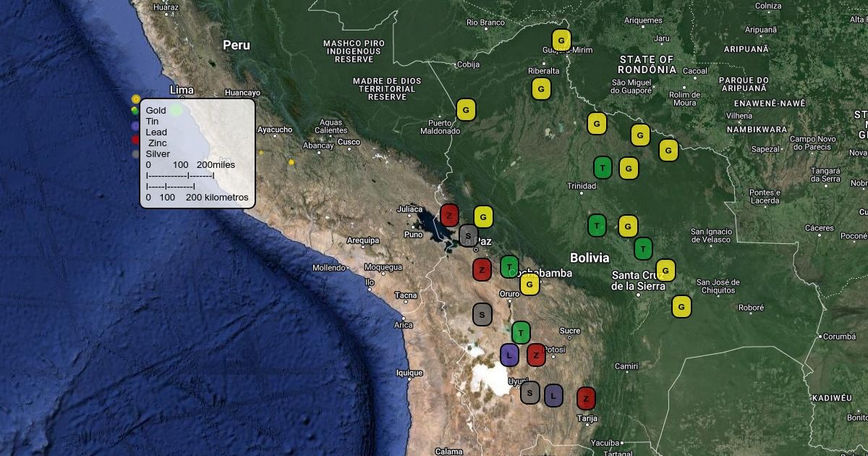Click the Bolivia country label
This screenshot has width=868, height=456.
click(590, 258)
